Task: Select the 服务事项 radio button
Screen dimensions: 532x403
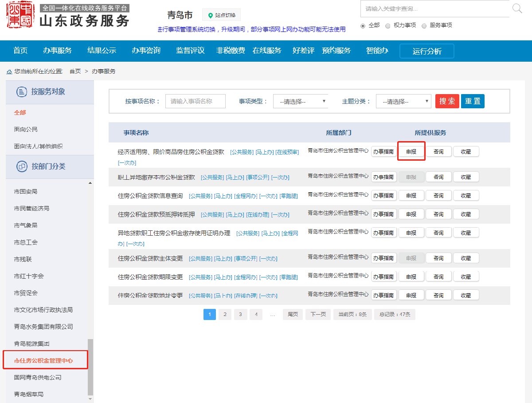Action: click(x=424, y=26)
